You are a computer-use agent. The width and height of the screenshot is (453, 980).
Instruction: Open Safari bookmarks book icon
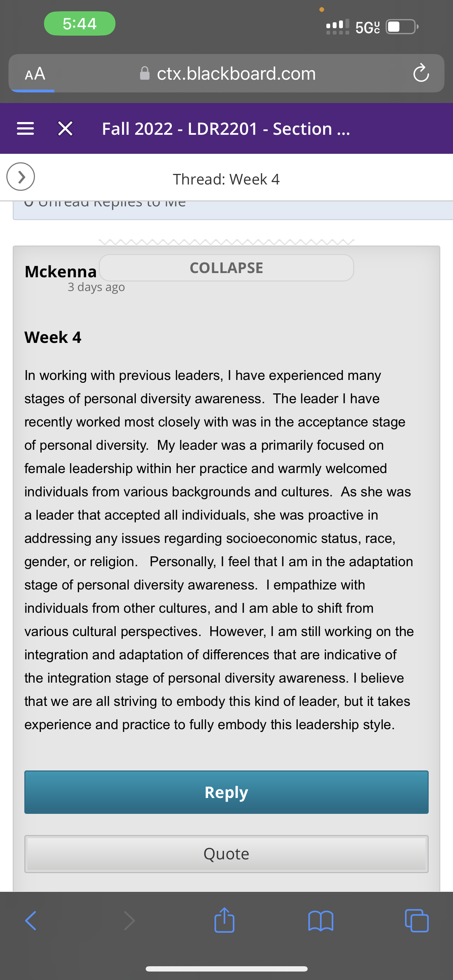tap(321, 921)
